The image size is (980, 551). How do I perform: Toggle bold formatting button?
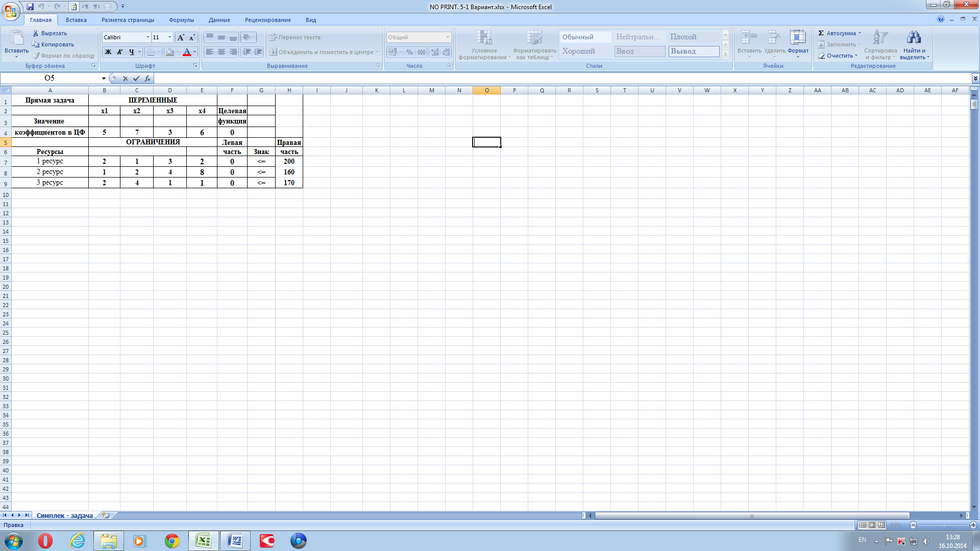(108, 52)
